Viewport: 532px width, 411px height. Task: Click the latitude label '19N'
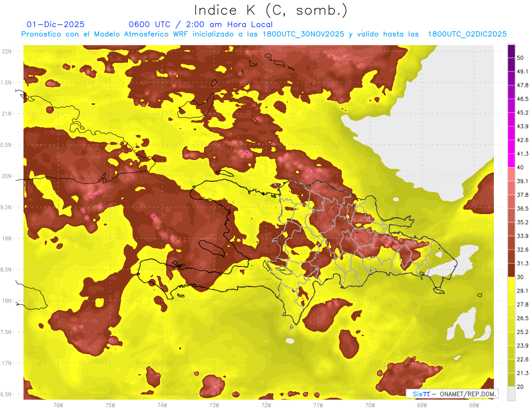(x=7, y=239)
